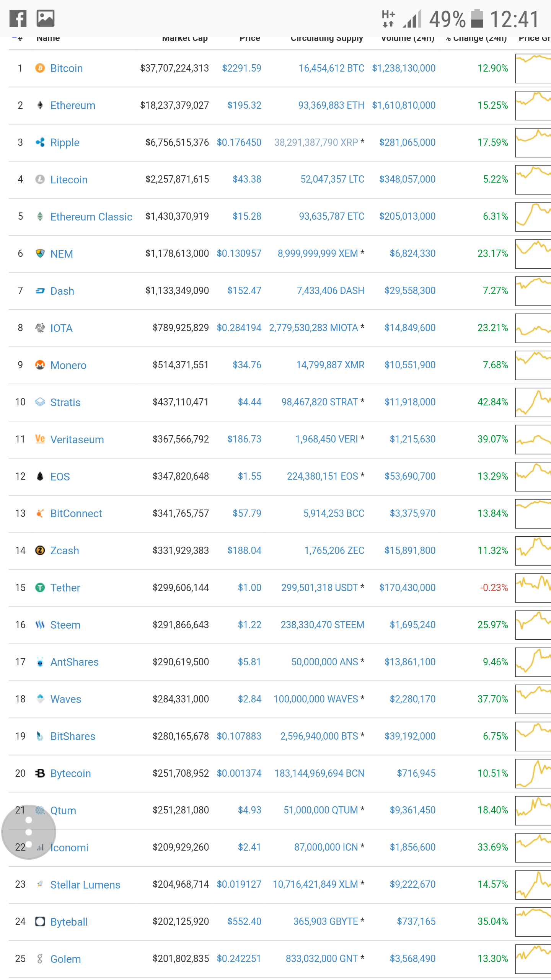
Task: Open Zcash supply 1,765,206 ZEC link
Action: click(x=334, y=550)
